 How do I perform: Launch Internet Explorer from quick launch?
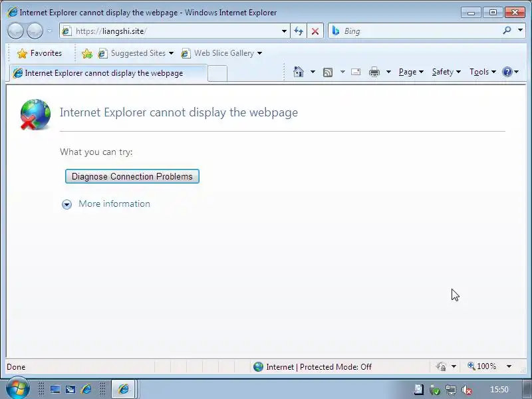pos(86,389)
